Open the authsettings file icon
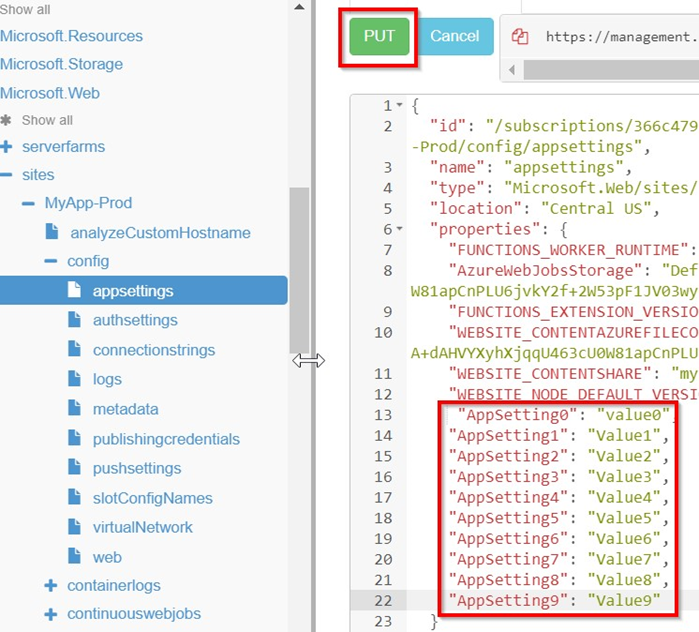Viewport: 699px width, 632px height. 74,320
